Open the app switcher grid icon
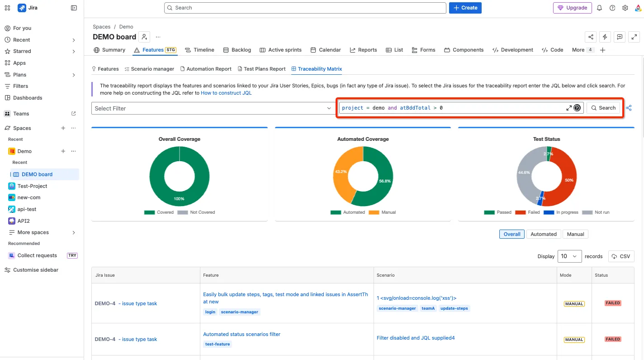Screen dimensions: 644x360 click(7, 8)
